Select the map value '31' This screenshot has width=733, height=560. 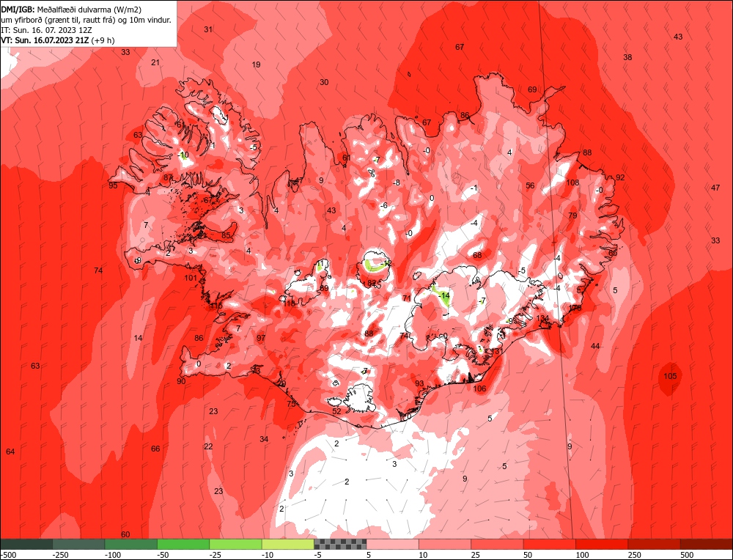pos(208,29)
